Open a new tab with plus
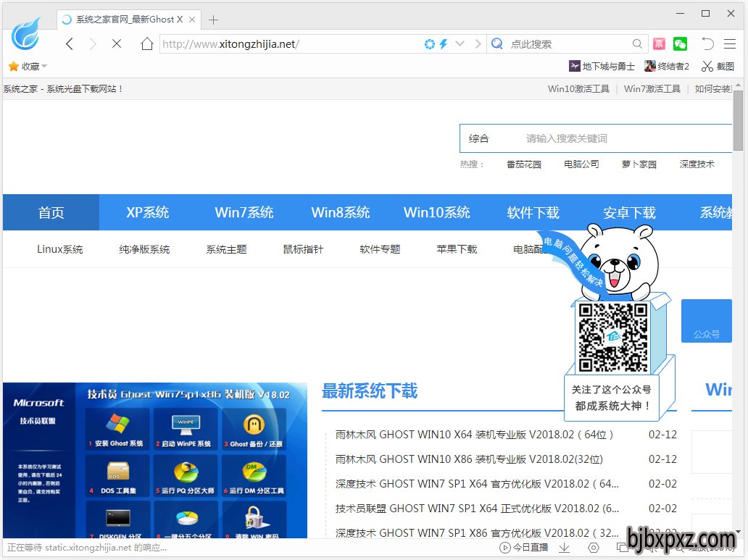The width and height of the screenshot is (748, 560). pyautogui.click(x=213, y=20)
